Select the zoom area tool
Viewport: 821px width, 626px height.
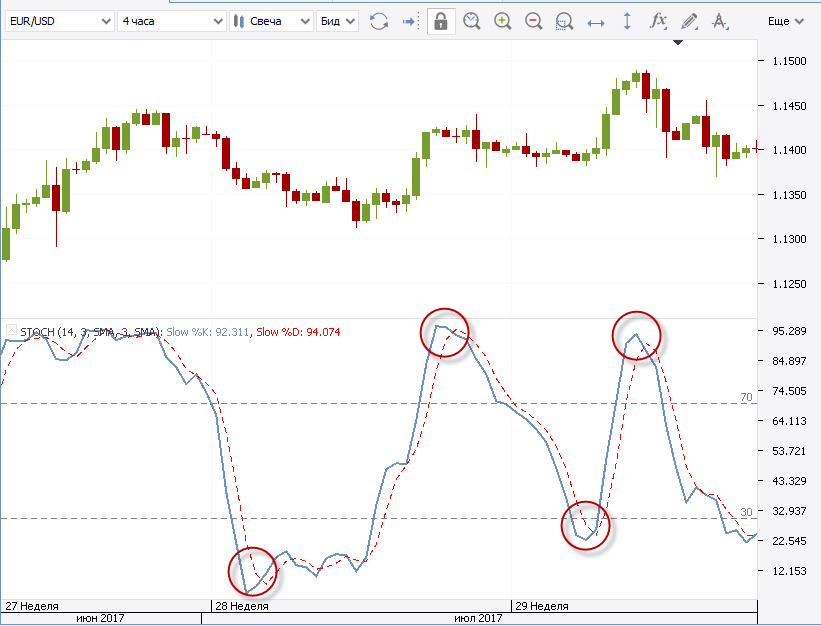[564, 21]
